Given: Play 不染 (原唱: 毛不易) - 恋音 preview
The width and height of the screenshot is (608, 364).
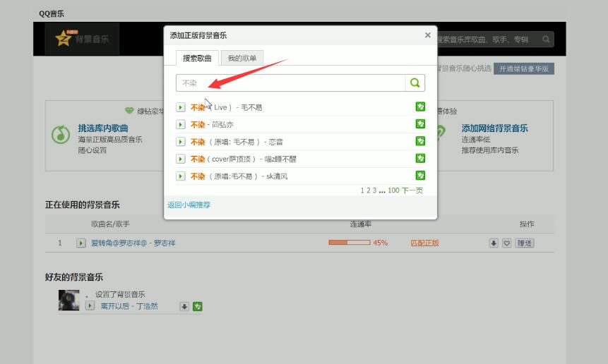Looking at the screenshot, I should point(180,142).
